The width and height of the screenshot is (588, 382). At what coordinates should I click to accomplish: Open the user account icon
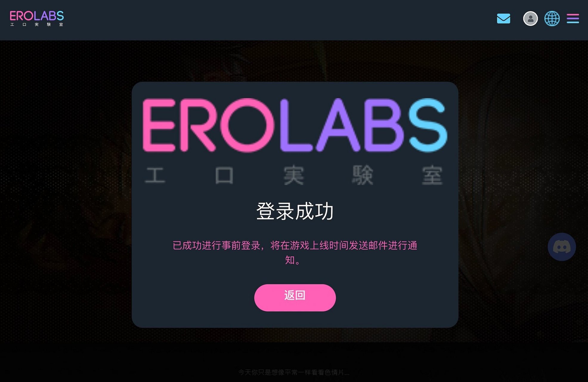(530, 18)
